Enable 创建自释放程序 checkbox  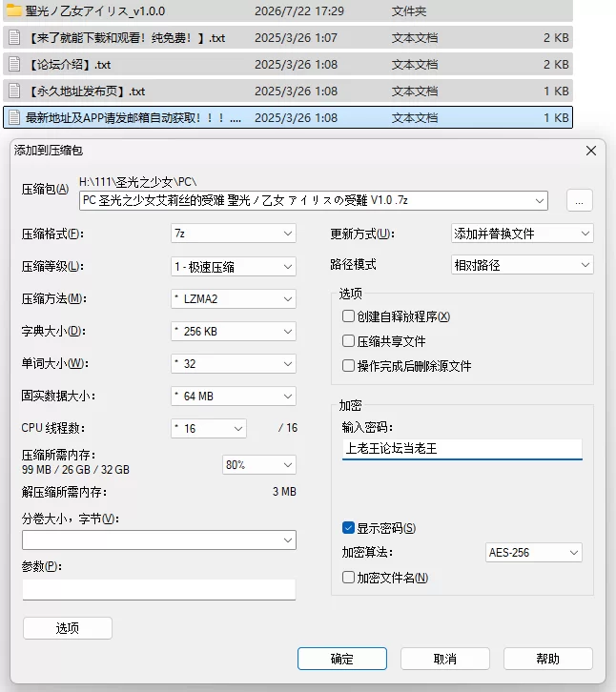tap(348, 316)
